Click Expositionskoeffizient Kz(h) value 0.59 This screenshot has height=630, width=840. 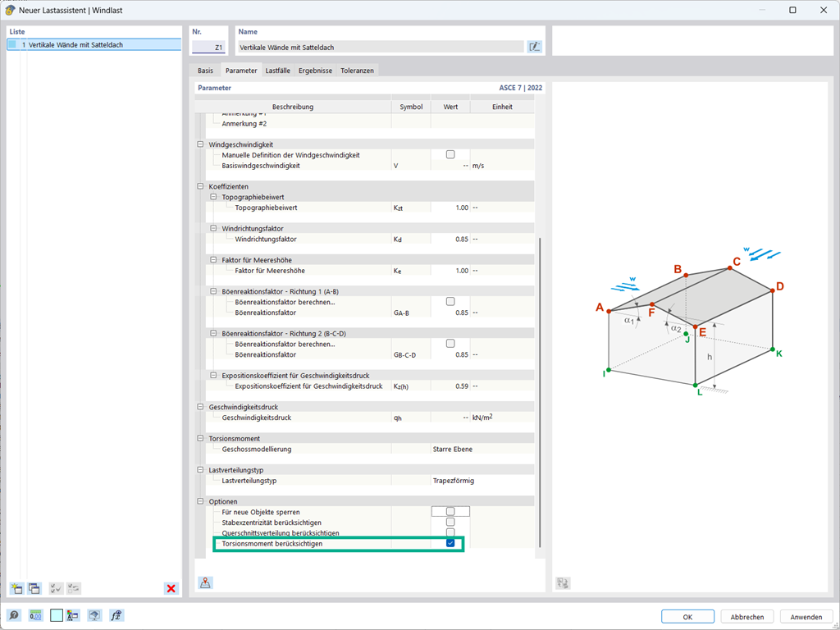[x=450, y=386]
